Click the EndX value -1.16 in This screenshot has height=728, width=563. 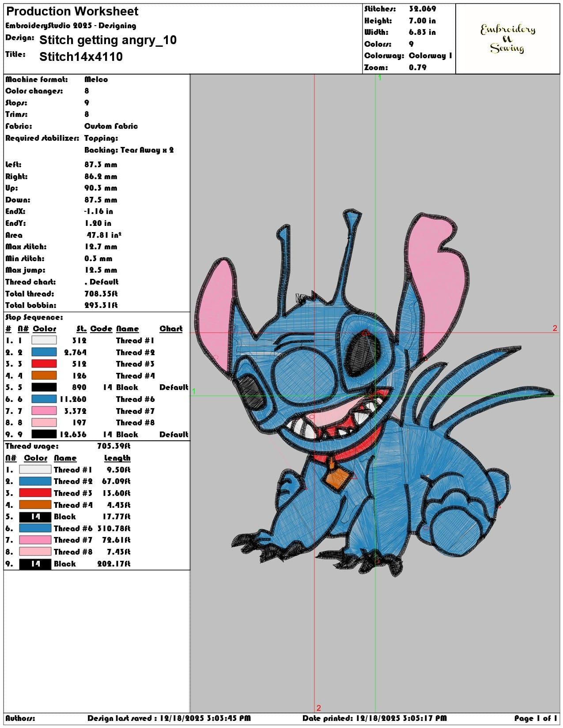(x=98, y=211)
